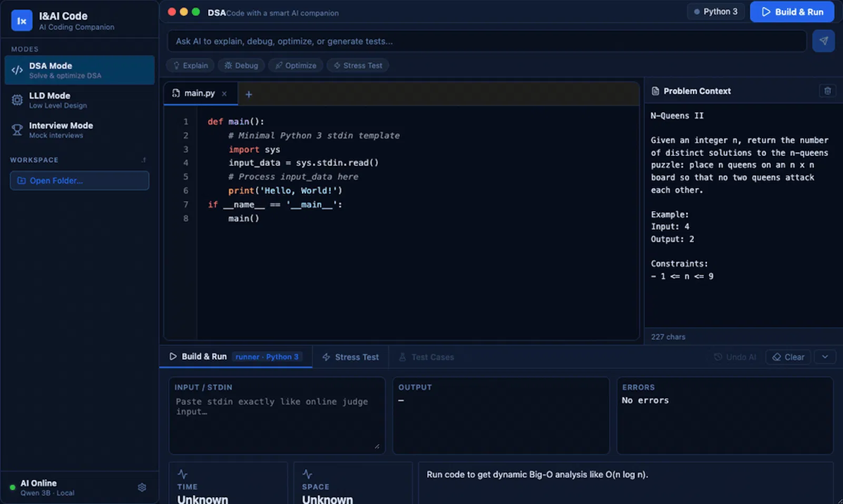Add a new file tab with plus icon
The image size is (843, 504).
point(249,94)
